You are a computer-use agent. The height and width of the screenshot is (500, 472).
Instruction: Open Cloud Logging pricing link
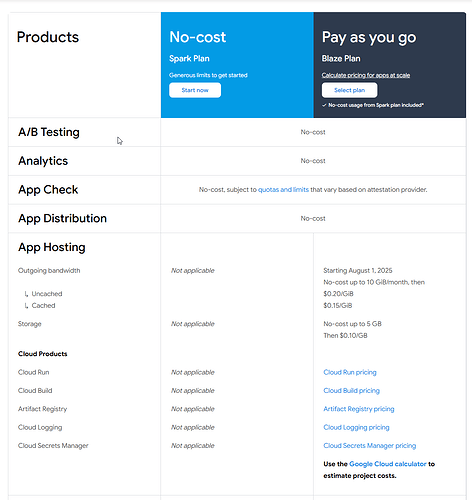[356, 427]
